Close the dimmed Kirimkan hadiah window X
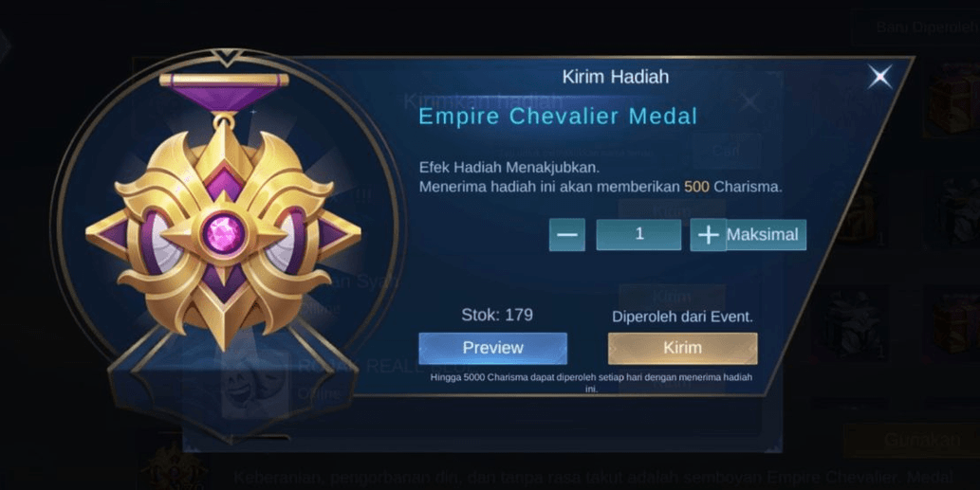This screenshot has width=980, height=490. point(750,100)
